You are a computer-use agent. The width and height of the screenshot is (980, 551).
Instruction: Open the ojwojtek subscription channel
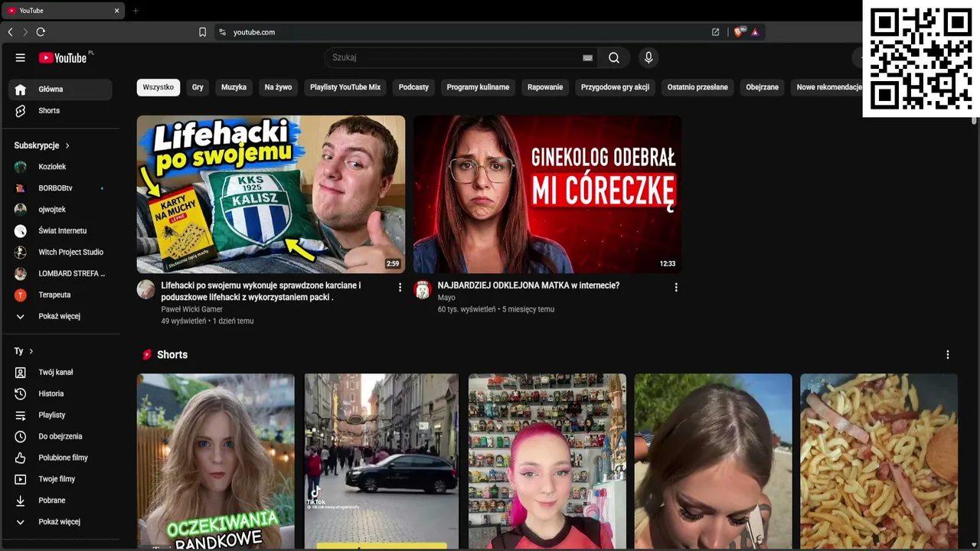pyautogui.click(x=60, y=210)
